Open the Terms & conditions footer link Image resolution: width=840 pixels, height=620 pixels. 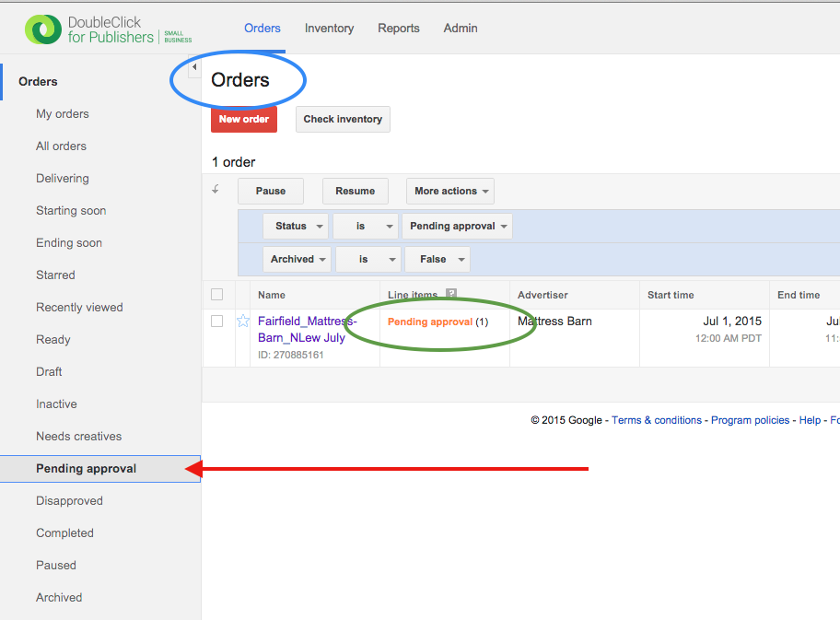click(x=656, y=420)
